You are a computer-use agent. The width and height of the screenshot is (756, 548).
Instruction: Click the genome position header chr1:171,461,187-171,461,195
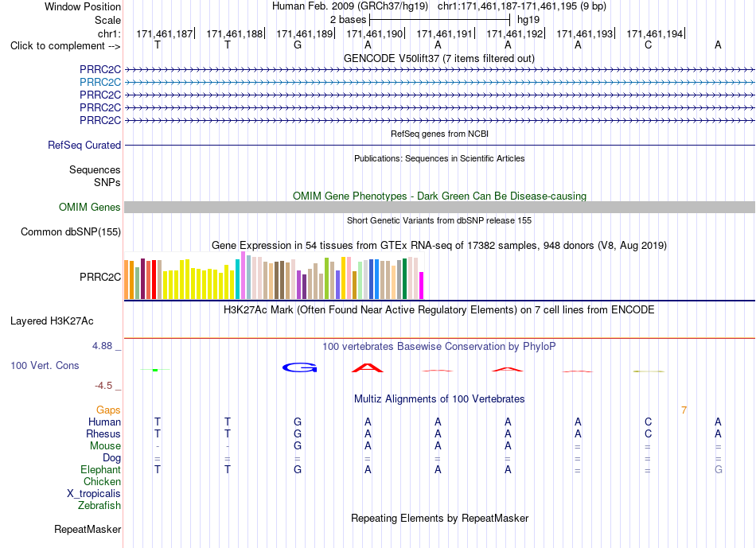point(522,6)
